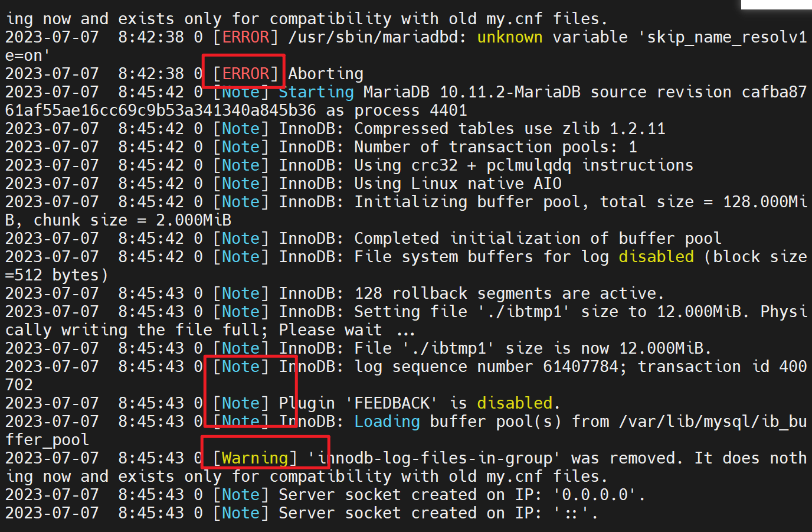The height and width of the screenshot is (532, 812).
Task: Click the log sequence number 61407784
Action: click(x=580, y=367)
